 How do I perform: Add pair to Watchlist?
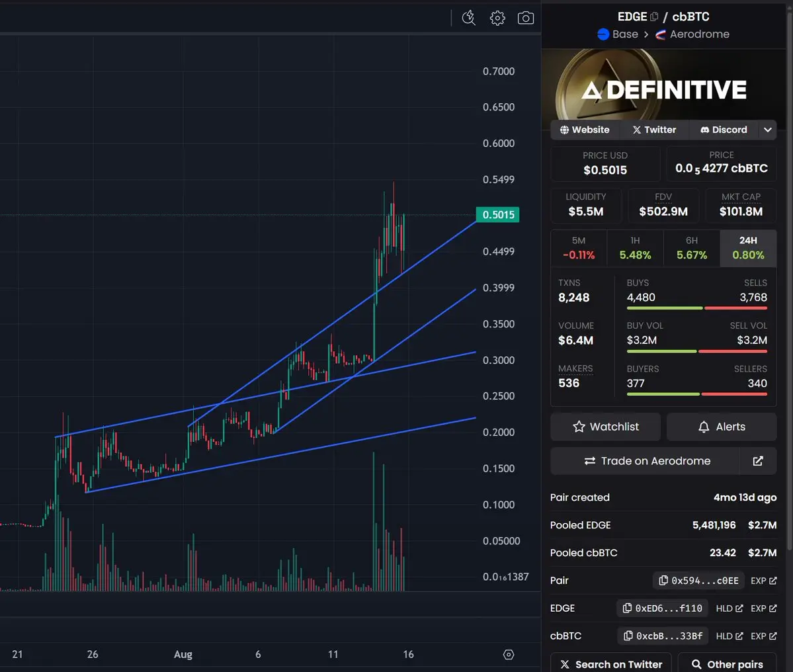click(x=605, y=427)
